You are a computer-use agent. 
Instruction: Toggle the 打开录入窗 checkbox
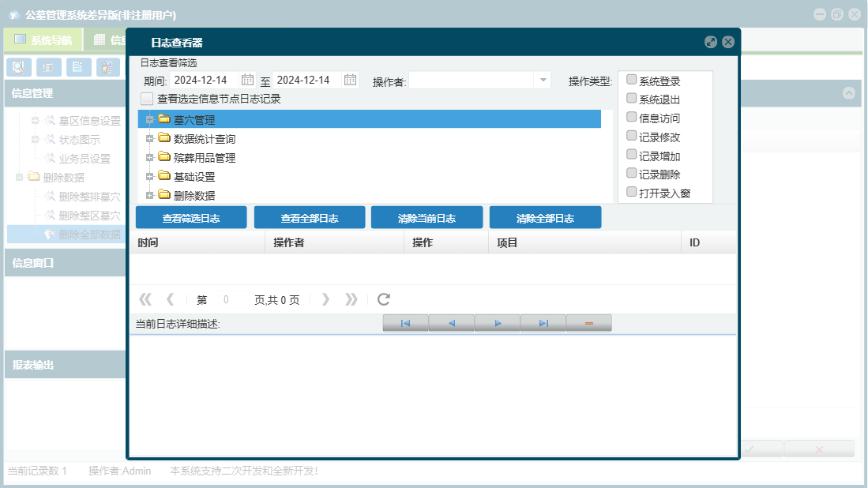[631, 192]
